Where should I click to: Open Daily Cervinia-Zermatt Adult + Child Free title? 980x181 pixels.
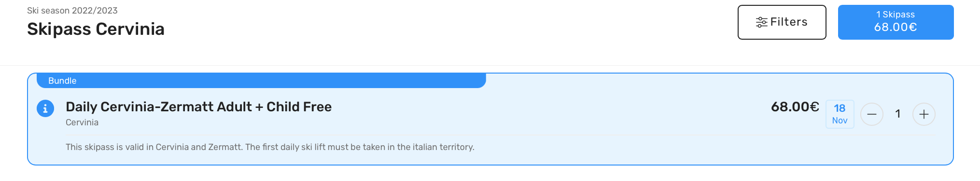tap(198, 107)
